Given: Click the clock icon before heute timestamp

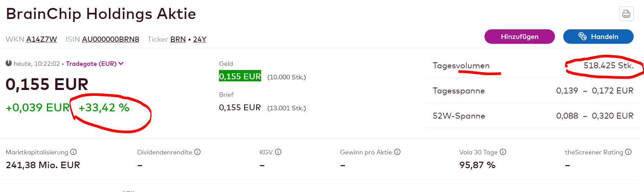Looking at the screenshot, I should 9,63.
